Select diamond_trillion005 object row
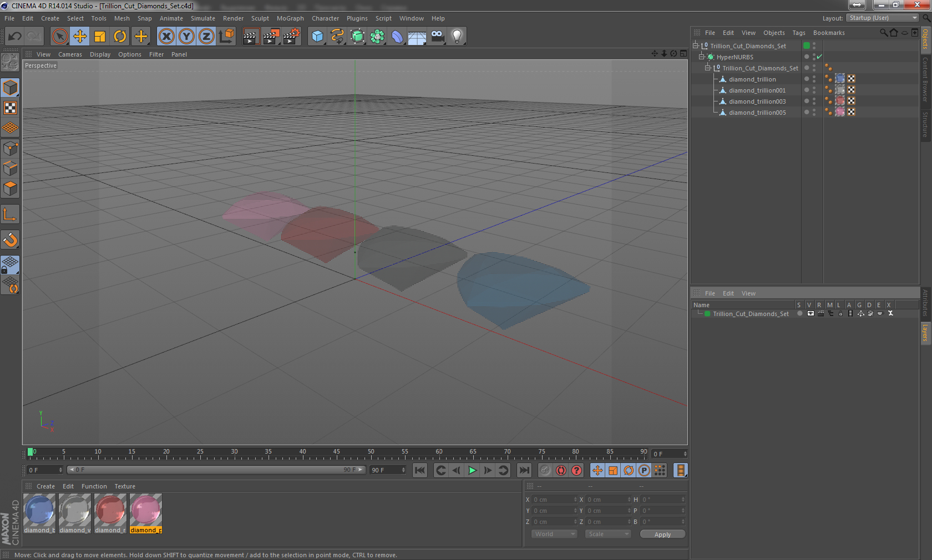This screenshot has height=560, width=932. [757, 113]
